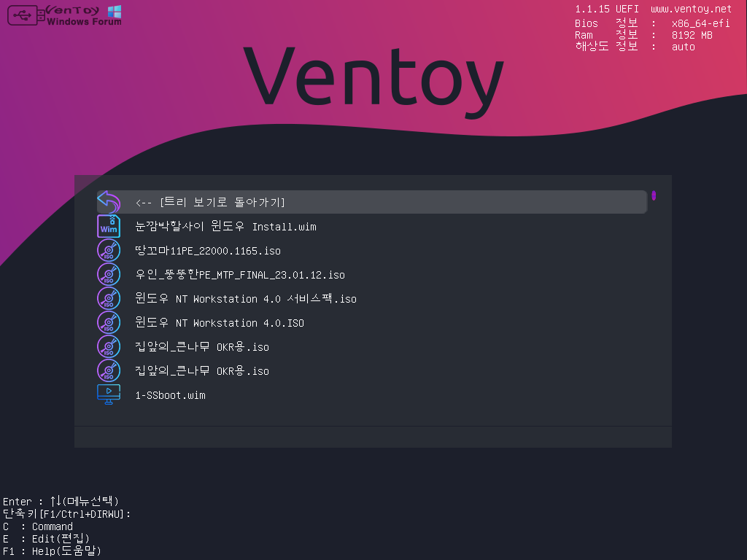Click the Enter : ↑↓(메뉴선택) hint line
Viewport: 747px width, 560px height.
point(61,501)
